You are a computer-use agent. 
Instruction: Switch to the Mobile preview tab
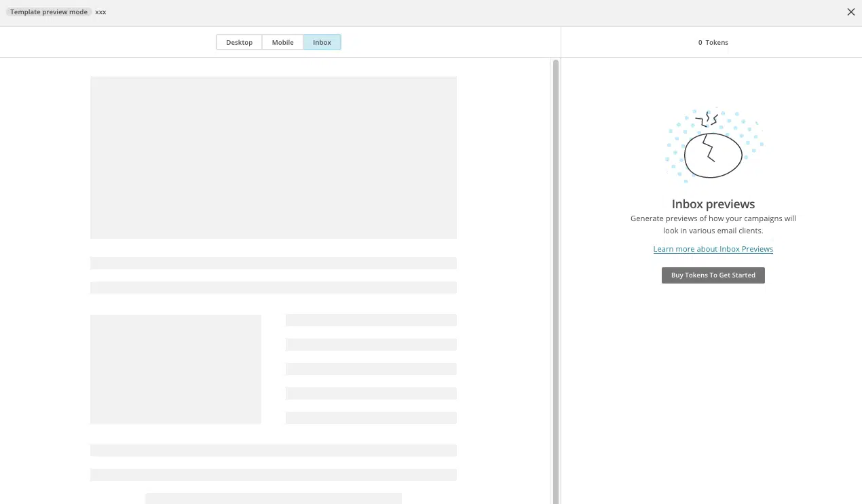tap(282, 42)
